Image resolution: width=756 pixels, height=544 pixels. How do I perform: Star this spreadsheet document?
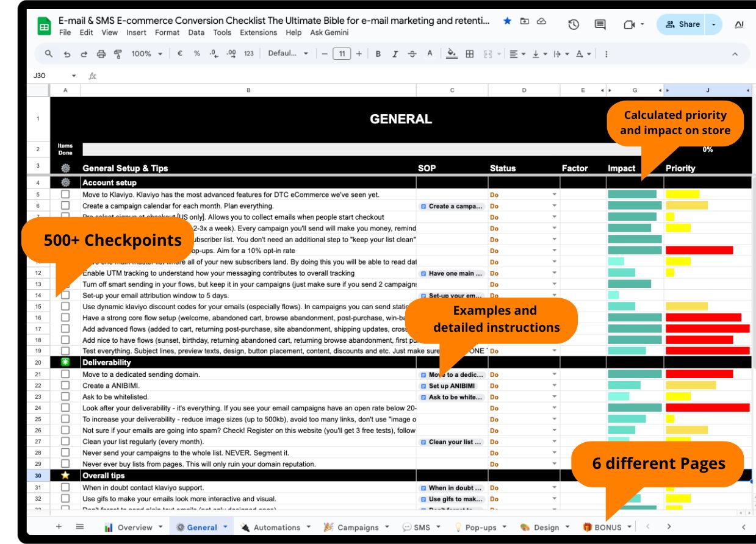pyautogui.click(x=507, y=21)
